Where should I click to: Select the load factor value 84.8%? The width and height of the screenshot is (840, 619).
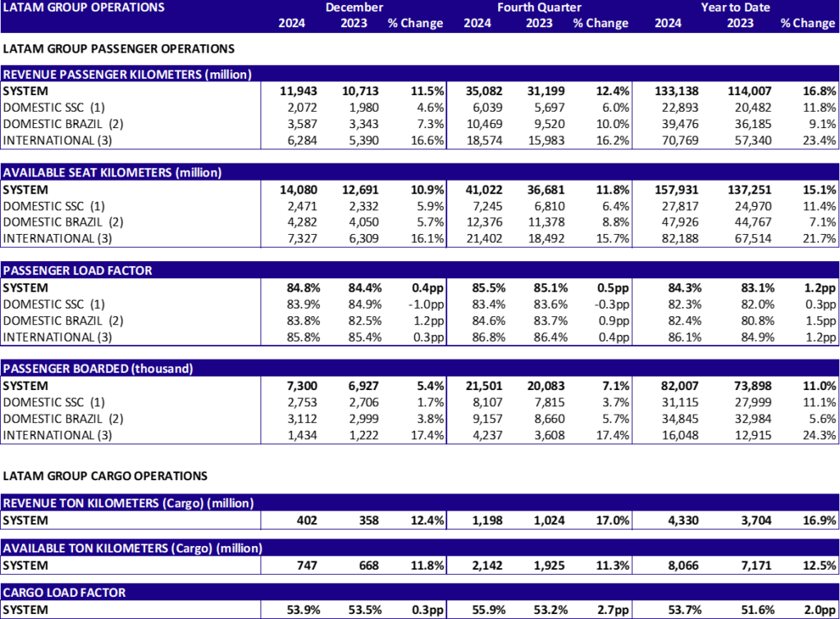304,288
